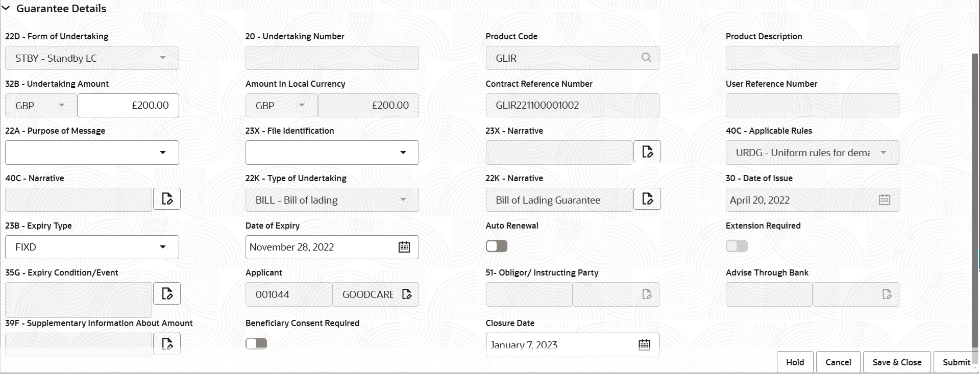Click the Submit button

(956, 362)
